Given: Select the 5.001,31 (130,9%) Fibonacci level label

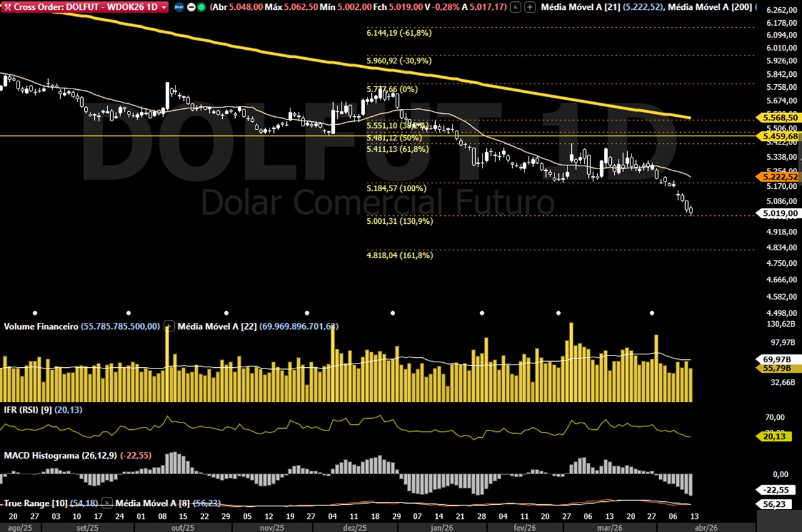Looking at the screenshot, I should click(399, 221).
